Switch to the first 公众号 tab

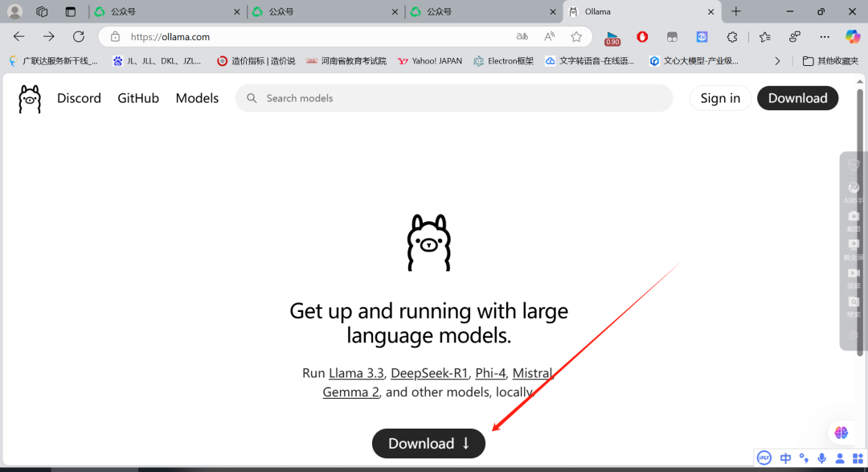pos(166,11)
